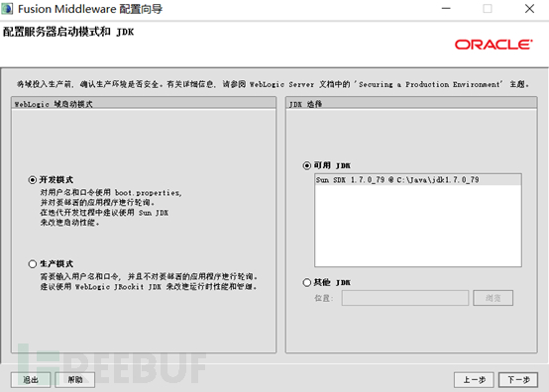Choose the 可用 JDK radio option
The image size is (549, 392).
[x=307, y=165]
